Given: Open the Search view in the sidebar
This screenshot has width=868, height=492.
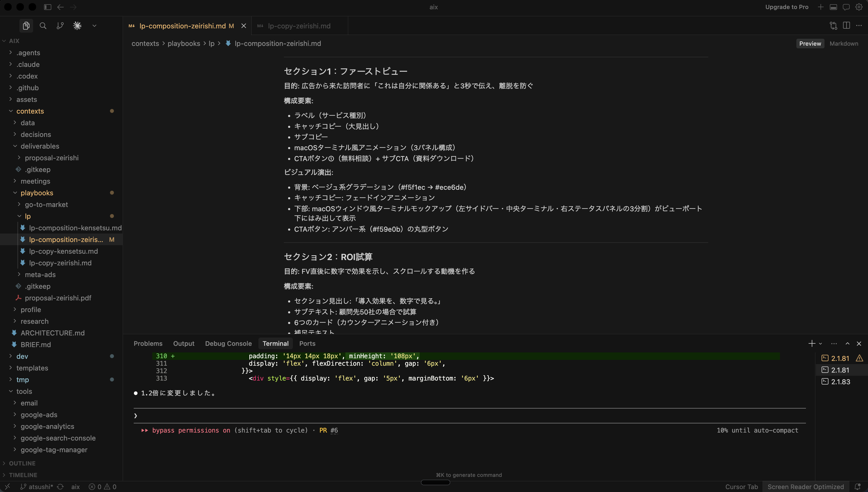Looking at the screenshot, I should pos(43,25).
